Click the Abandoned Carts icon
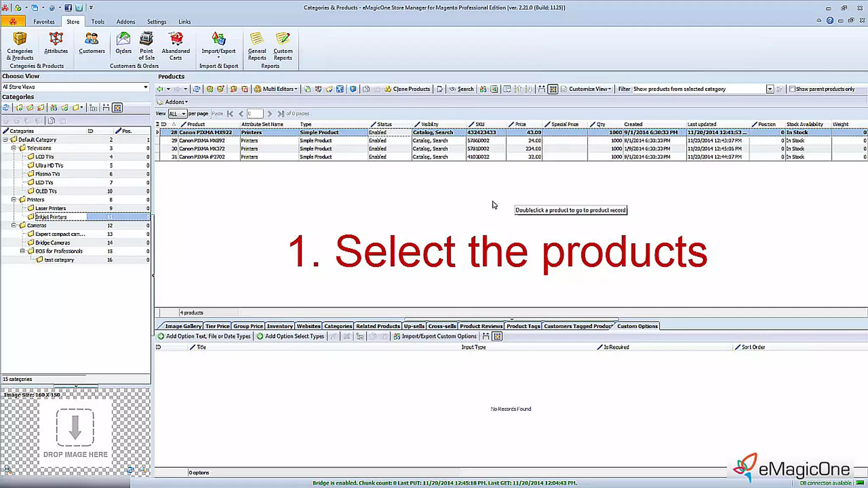The image size is (868, 488). [175, 45]
